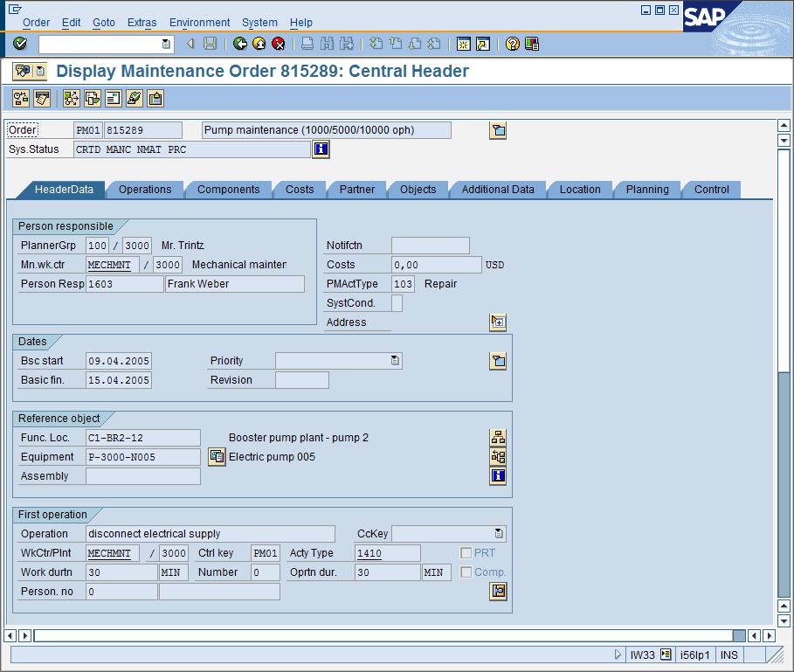Image resolution: width=794 pixels, height=672 pixels.
Task: Click the second icon in the application toolbar
Action: [x=42, y=98]
